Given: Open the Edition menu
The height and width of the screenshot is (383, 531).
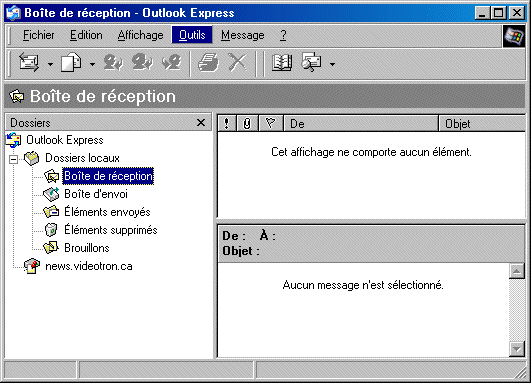Looking at the screenshot, I should 86,35.
